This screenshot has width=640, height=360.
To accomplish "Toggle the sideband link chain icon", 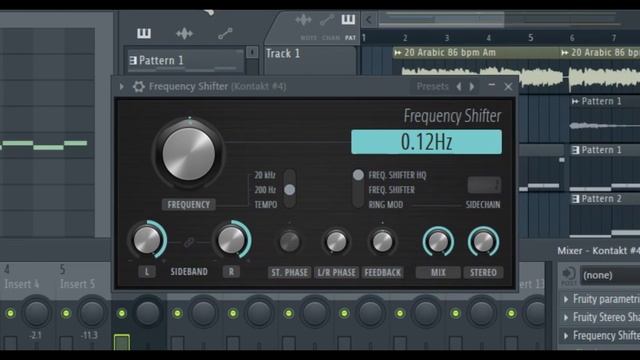I will [189, 242].
